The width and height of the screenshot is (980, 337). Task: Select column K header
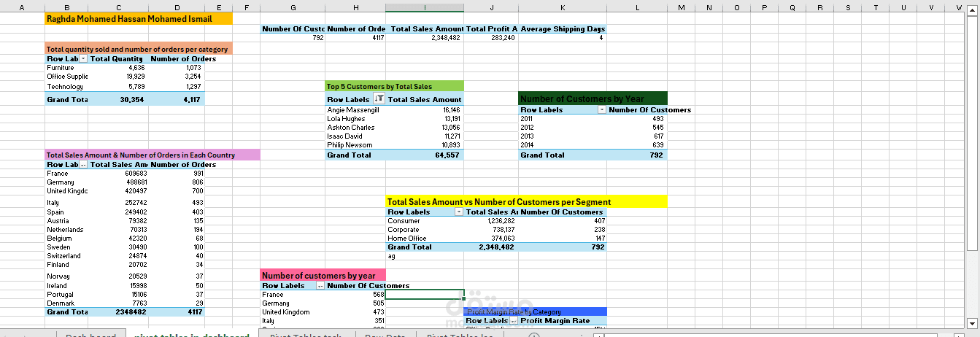tap(562, 7)
